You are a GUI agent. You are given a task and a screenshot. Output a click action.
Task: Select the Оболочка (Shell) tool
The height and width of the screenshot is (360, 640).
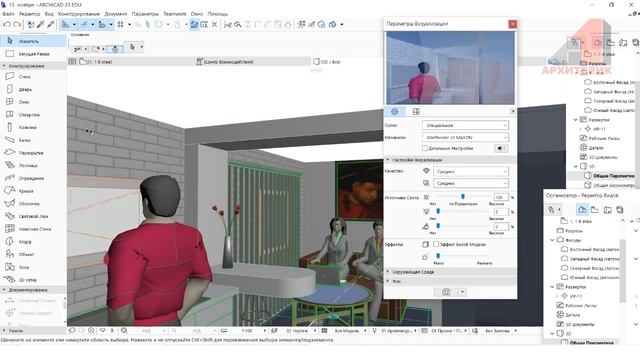click(x=33, y=203)
